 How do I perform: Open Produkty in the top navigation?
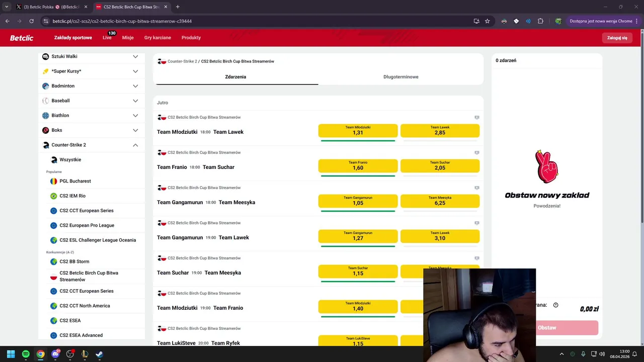[191, 38]
